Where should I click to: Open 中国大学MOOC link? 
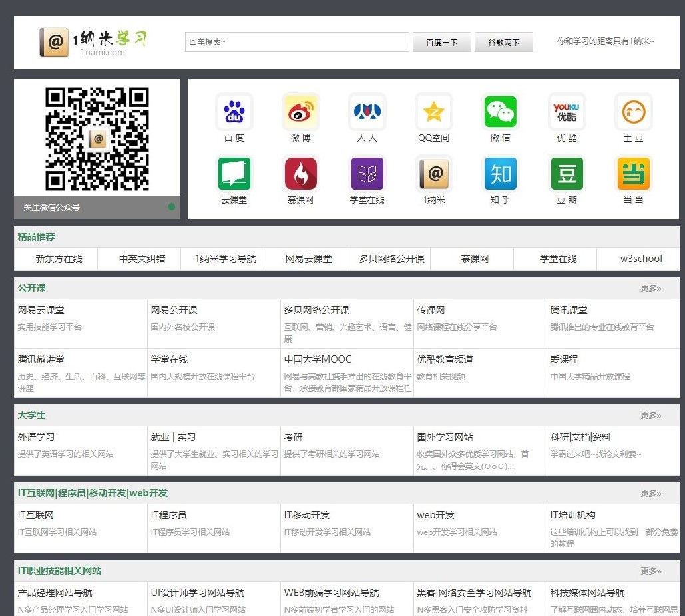tap(318, 359)
